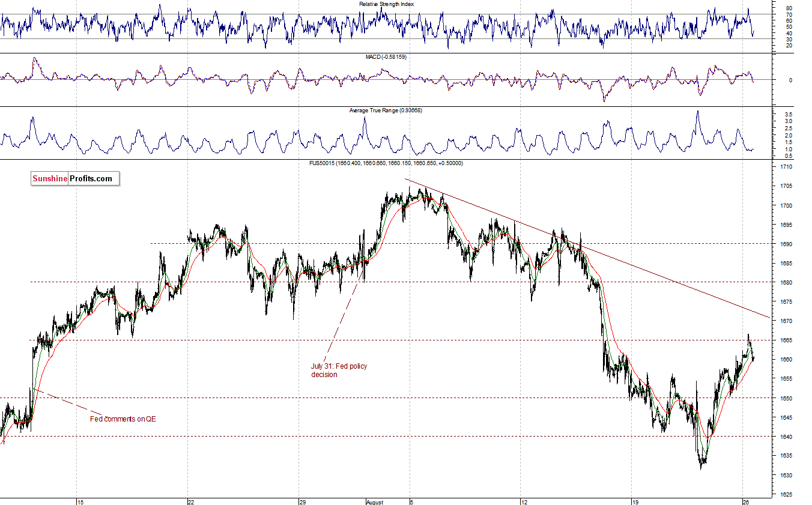Viewport: 812px width, 505px height.
Task: Click date label 19 on the time axis
Action: pyautogui.click(x=635, y=501)
